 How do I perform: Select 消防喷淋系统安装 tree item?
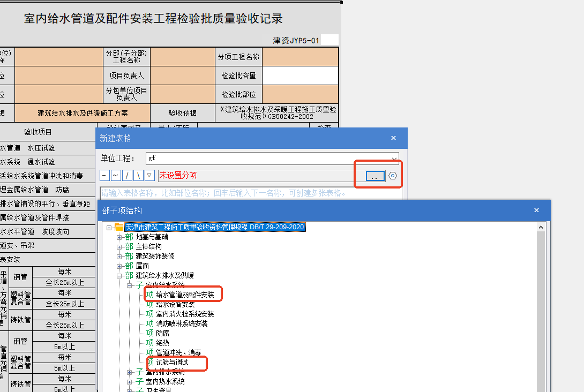coord(182,323)
